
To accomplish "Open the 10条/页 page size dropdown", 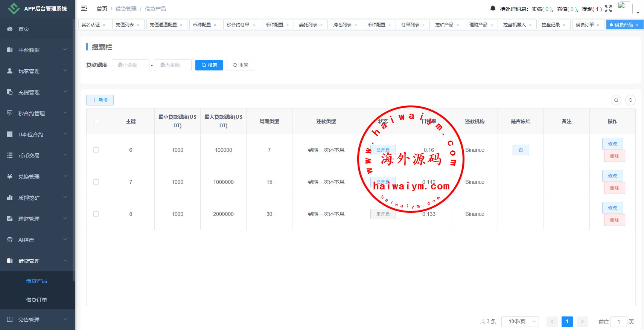I will [x=520, y=321].
